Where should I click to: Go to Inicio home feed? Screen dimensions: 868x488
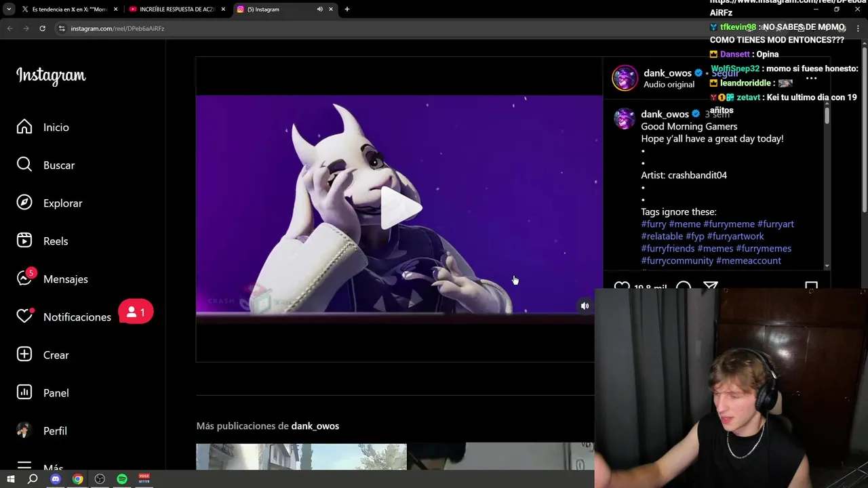click(43, 127)
